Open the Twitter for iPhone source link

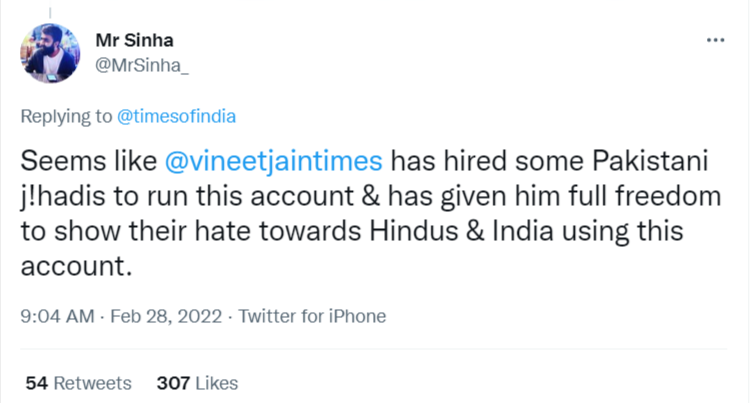click(314, 316)
